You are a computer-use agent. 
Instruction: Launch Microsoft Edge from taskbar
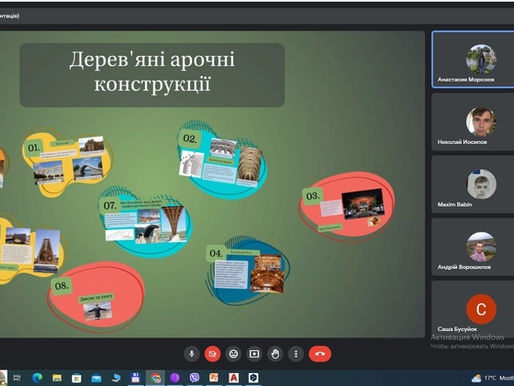(x=37, y=378)
